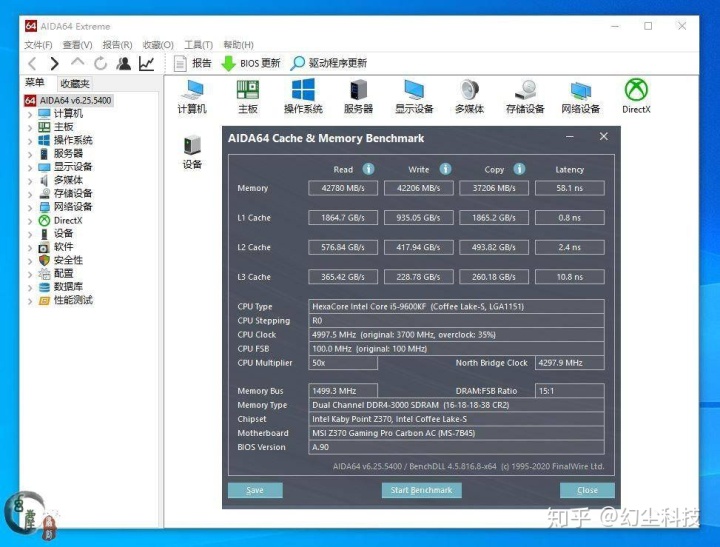Close benchmark dialog with title bar X
The width and height of the screenshot is (720, 547).
point(604,136)
